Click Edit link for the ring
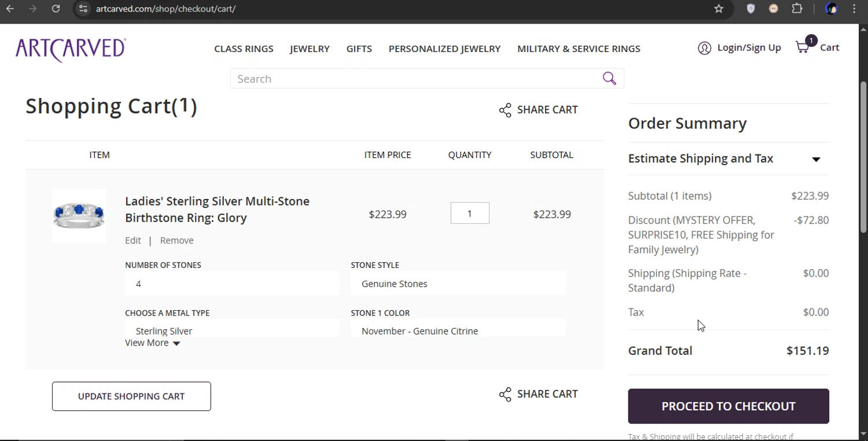This screenshot has height=441, width=868. [133, 240]
